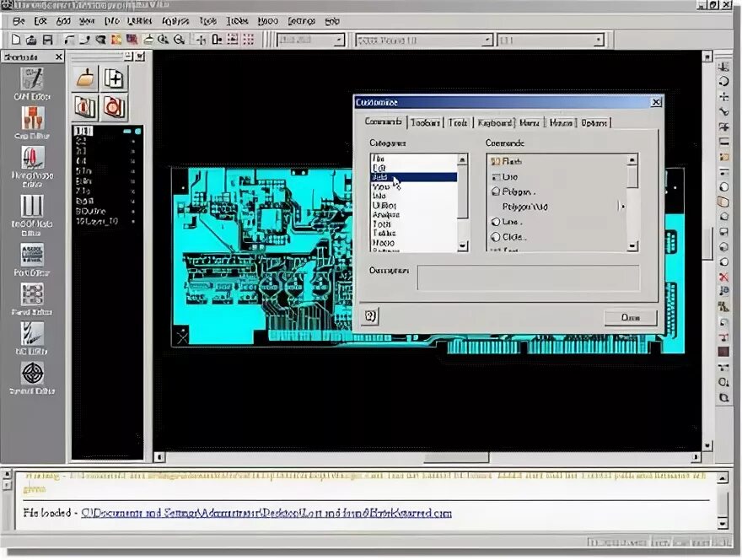The image size is (742, 560).
Task: Open the Edit menu
Action: pyautogui.click(x=40, y=21)
